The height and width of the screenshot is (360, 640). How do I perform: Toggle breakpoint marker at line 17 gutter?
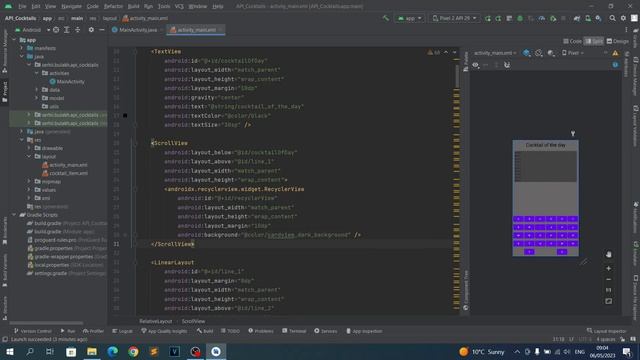click(x=125, y=116)
